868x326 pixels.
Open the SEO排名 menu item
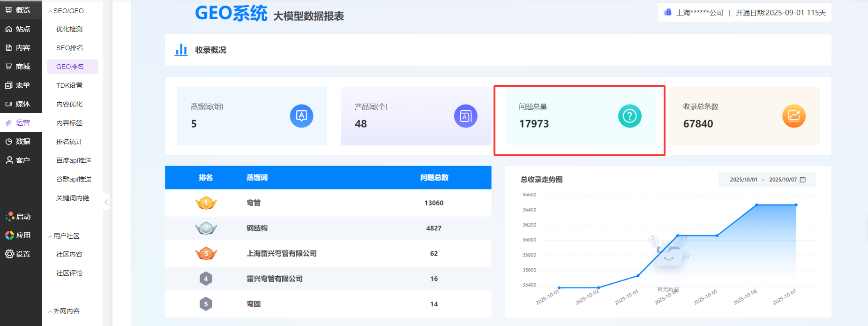tap(69, 48)
